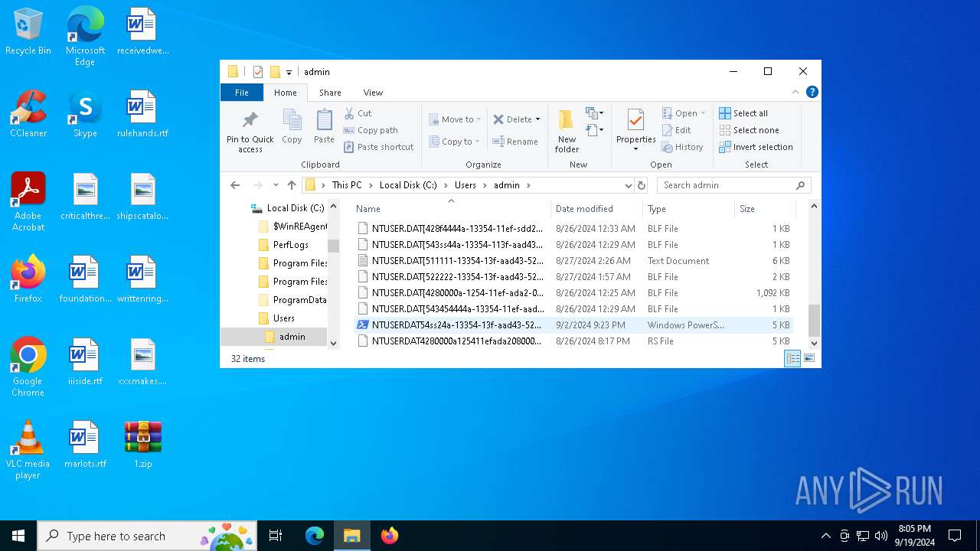This screenshot has height=551, width=980.
Task: Select ProgramData folder in the tree
Action: [x=299, y=300]
